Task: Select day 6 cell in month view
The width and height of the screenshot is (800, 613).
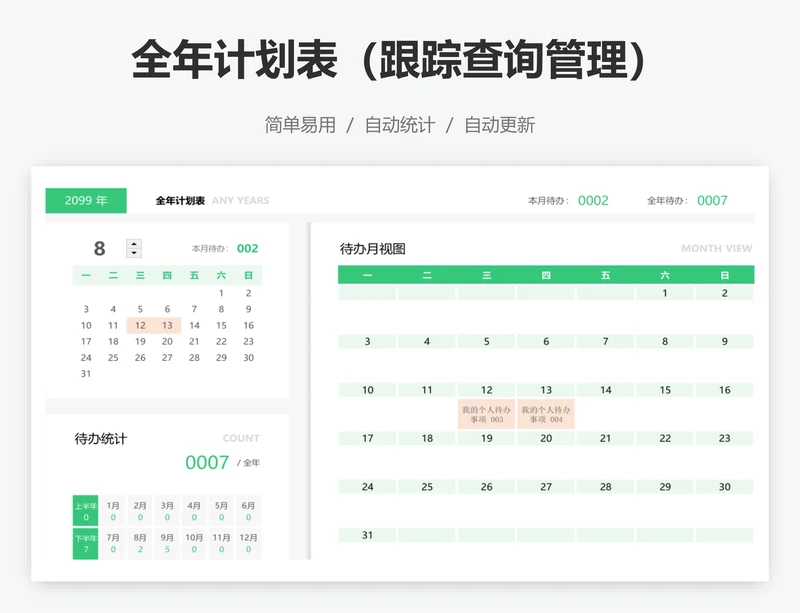Action: point(546,341)
